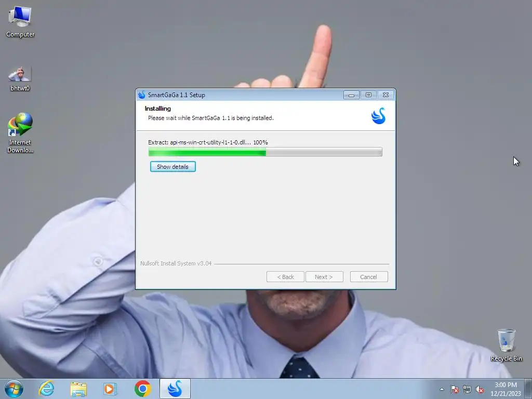Open the Action Center flag icon
Image resolution: width=532 pixels, height=399 pixels.
point(454,389)
